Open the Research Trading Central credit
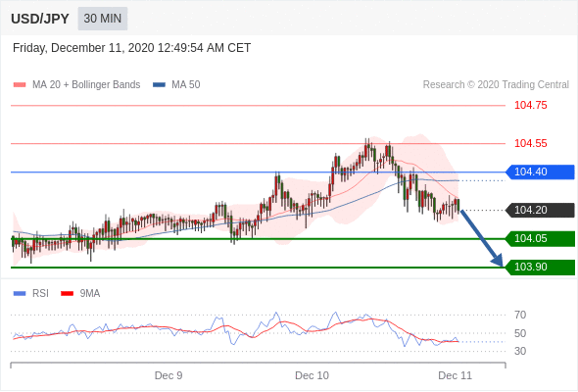The width and height of the screenshot is (578, 392). pos(496,85)
